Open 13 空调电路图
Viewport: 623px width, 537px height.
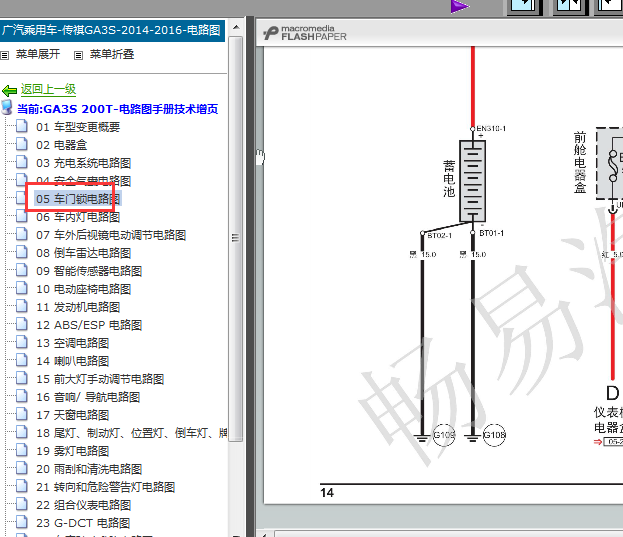[72, 343]
